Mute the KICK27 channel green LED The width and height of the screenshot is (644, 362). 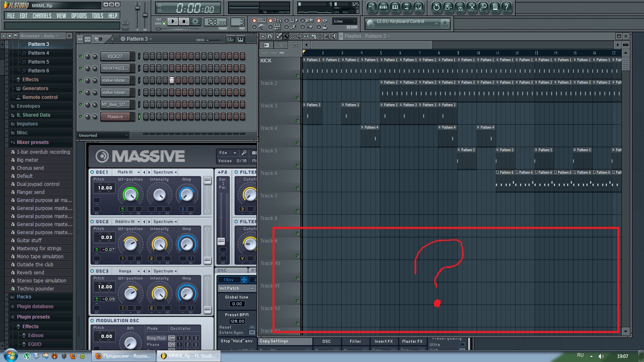click(x=81, y=56)
